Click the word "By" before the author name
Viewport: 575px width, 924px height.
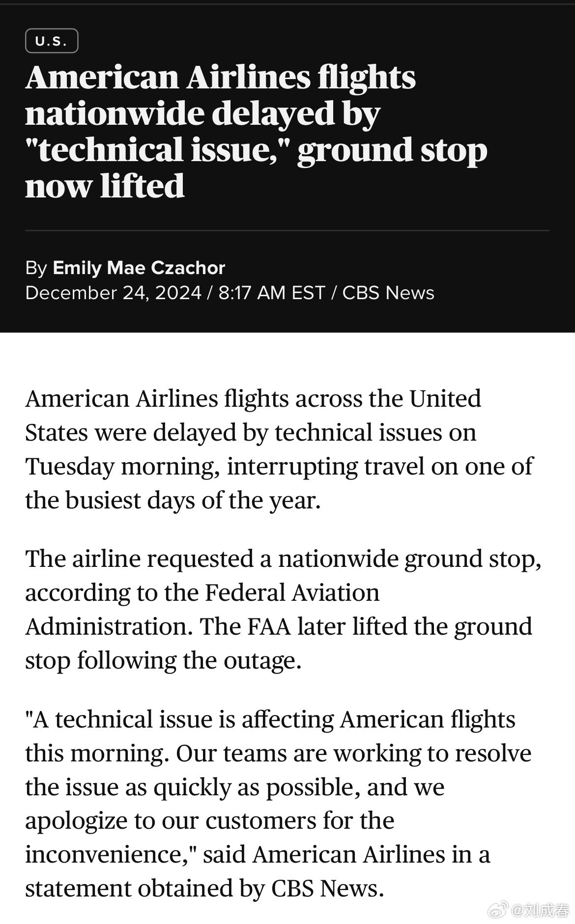36,268
